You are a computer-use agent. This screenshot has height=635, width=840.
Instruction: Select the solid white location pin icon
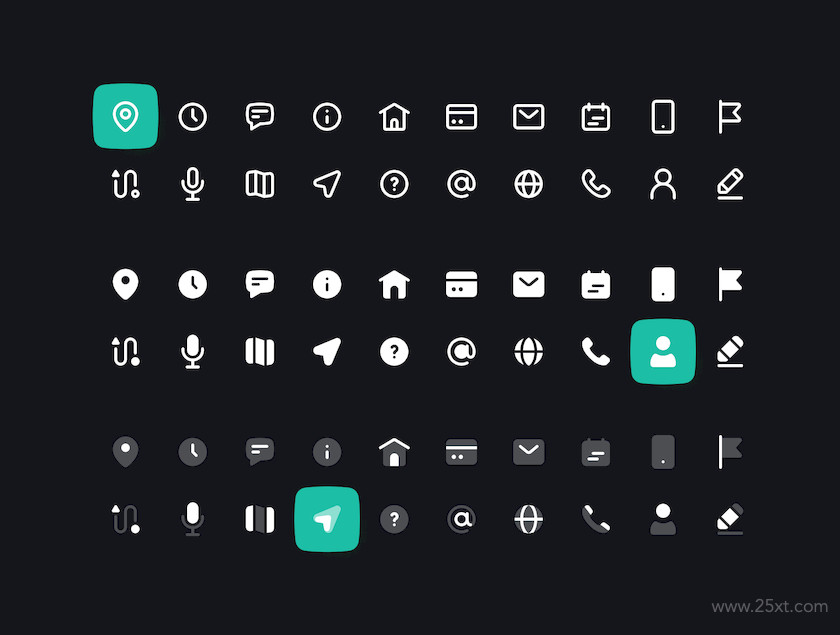[x=125, y=284]
